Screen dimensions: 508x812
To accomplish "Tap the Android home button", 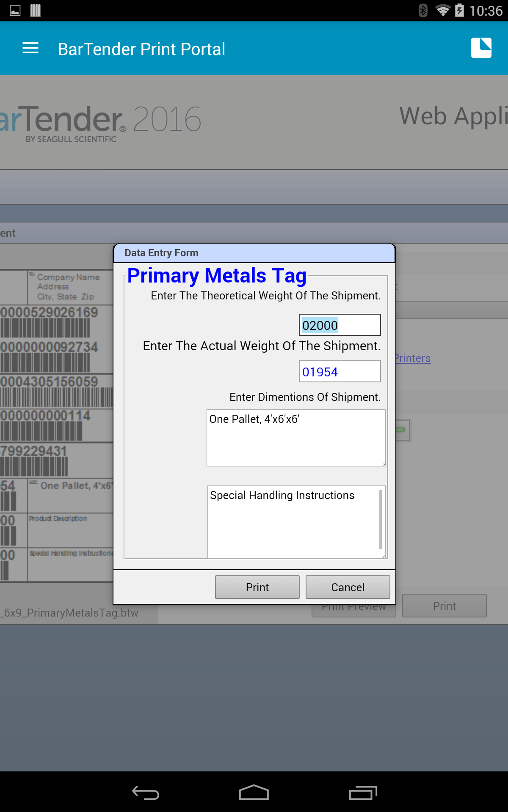I will coord(254,793).
